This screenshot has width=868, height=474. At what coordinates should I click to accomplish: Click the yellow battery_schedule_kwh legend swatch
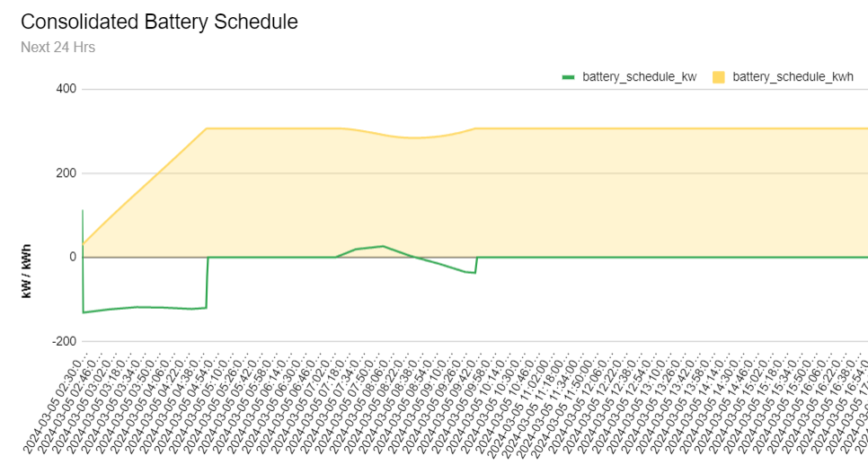point(719,77)
